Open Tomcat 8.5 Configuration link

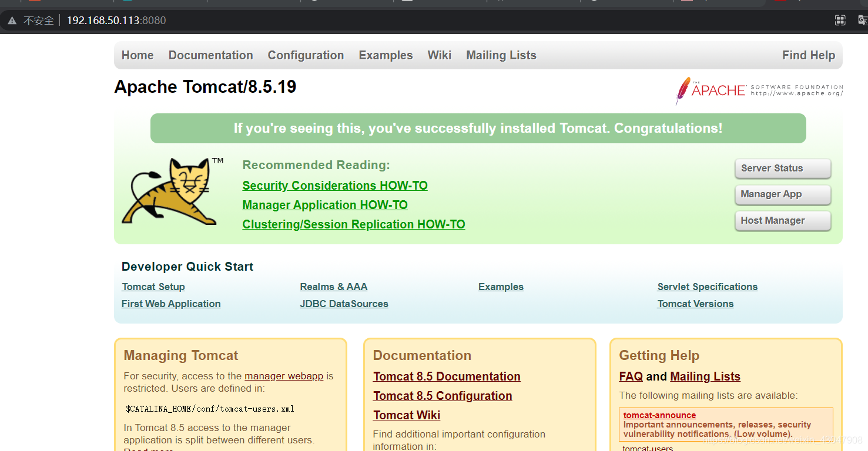tap(443, 396)
